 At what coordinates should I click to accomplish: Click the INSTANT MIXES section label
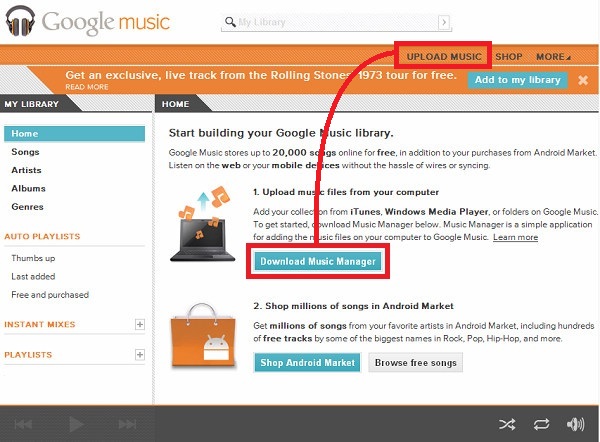click(x=40, y=325)
